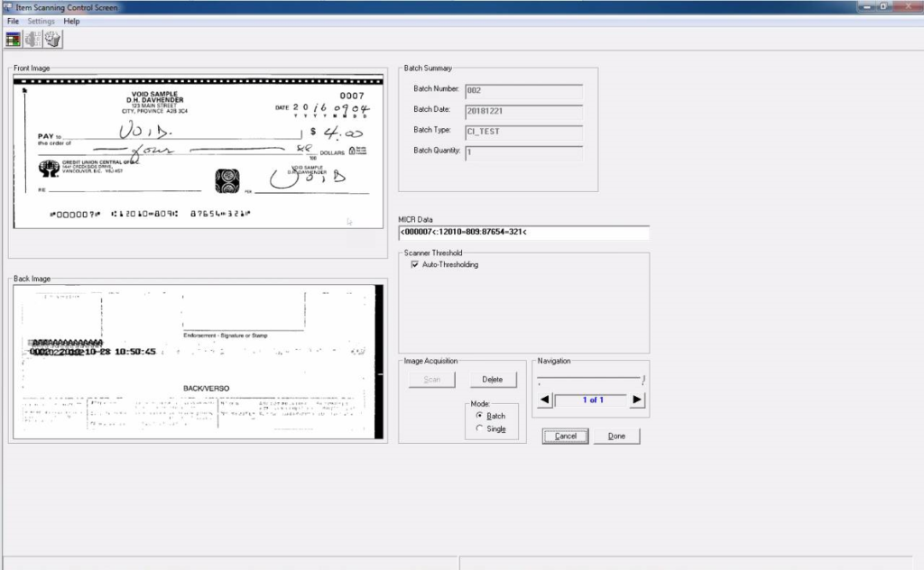Click the back cheque image

pyautogui.click(x=198, y=362)
